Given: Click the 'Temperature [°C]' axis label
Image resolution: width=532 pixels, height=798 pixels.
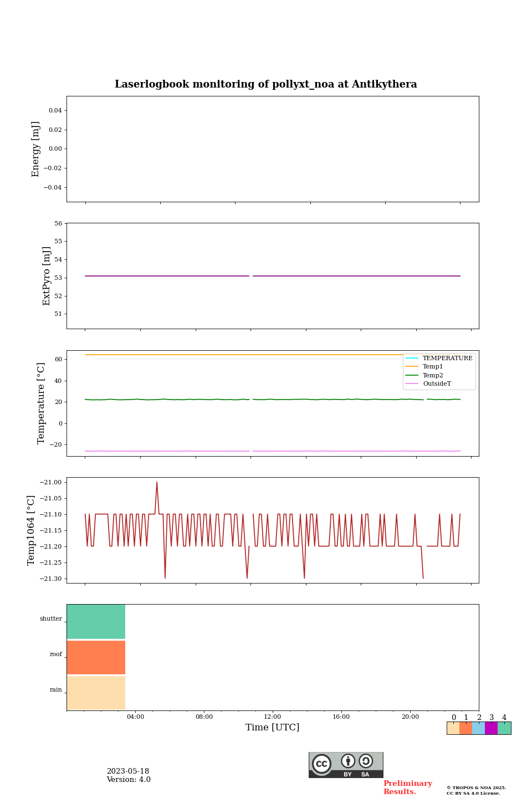Looking at the screenshot, I should click(41, 403).
